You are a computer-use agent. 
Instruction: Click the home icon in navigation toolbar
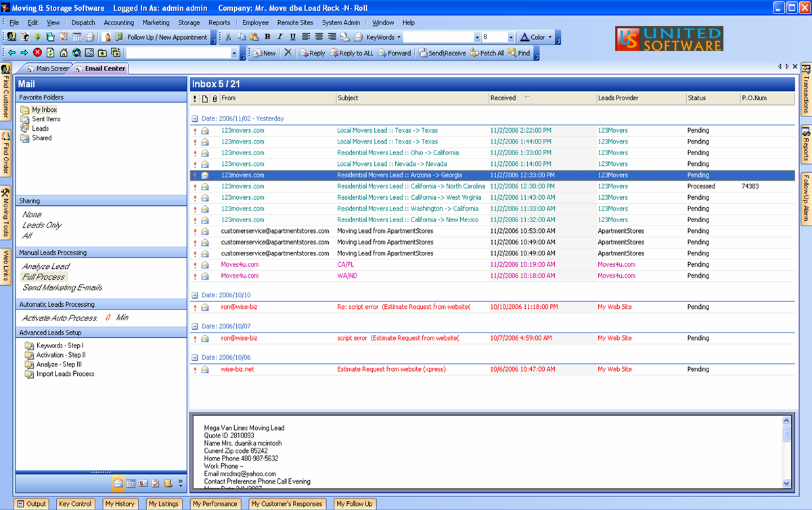point(63,53)
